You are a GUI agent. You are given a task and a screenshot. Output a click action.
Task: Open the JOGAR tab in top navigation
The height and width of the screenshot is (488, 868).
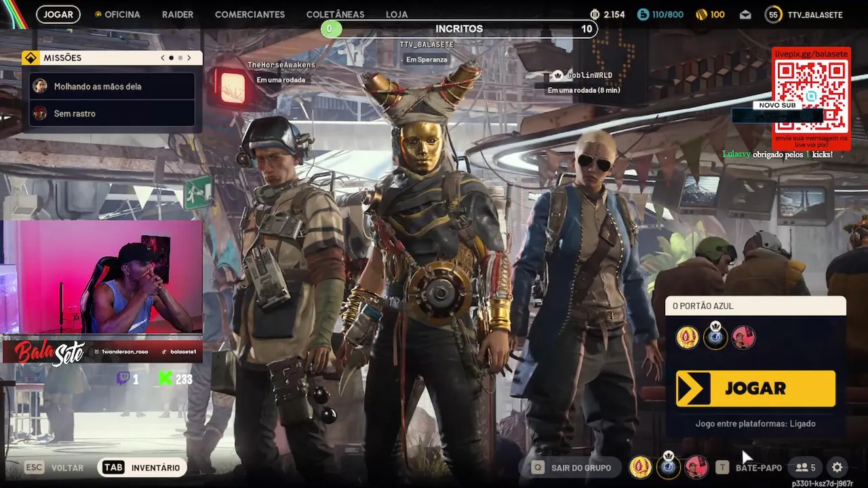pyautogui.click(x=58, y=14)
